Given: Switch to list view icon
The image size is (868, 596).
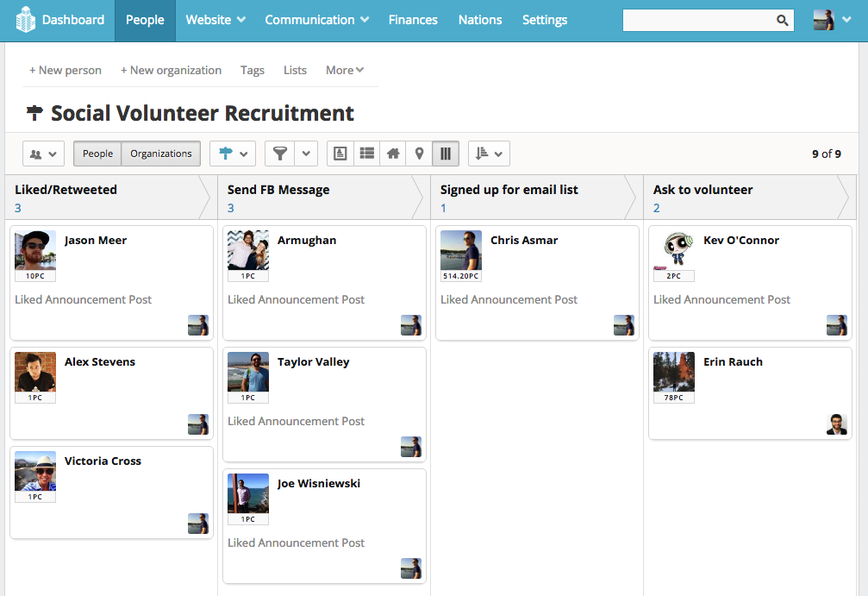Looking at the screenshot, I should [366, 154].
